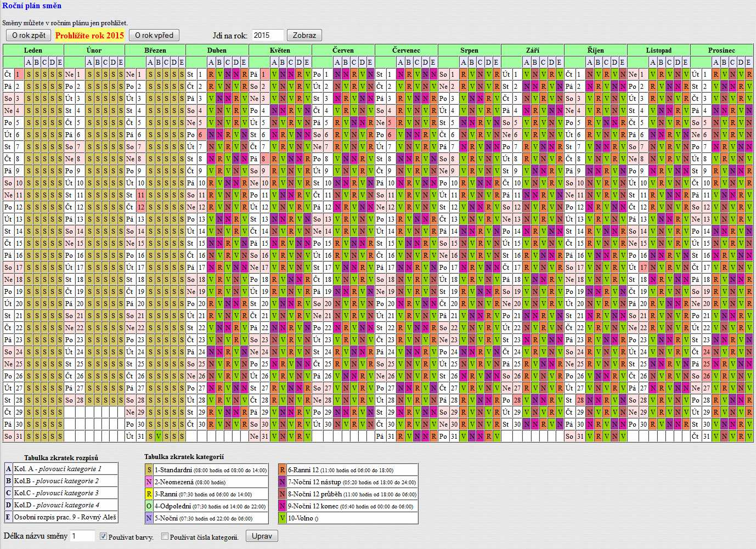Select the 'Červenec' month header
The image size is (756, 549).
[406, 50]
